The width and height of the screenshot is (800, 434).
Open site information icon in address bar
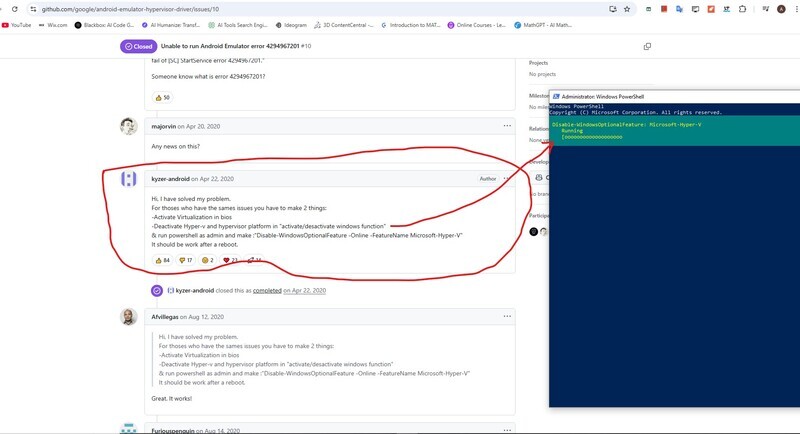pyautogui.click(x=33, y=9)
